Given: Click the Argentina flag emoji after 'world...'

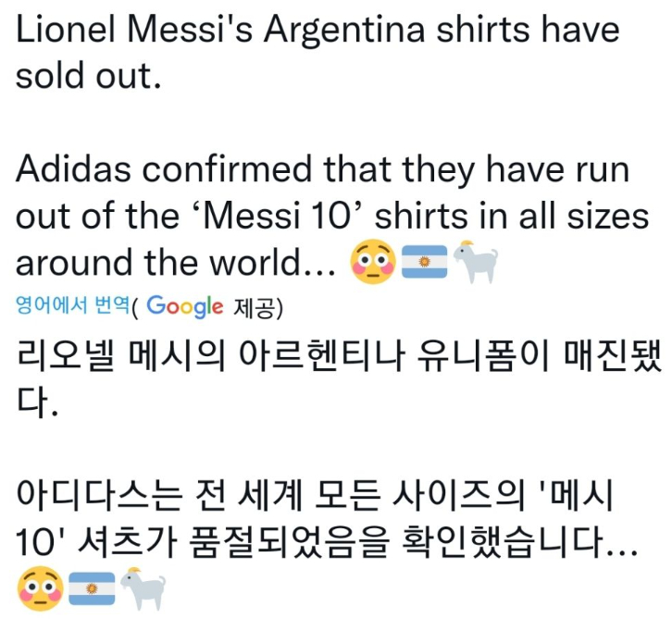Looking at the screenshot, I should click(425, 264).
